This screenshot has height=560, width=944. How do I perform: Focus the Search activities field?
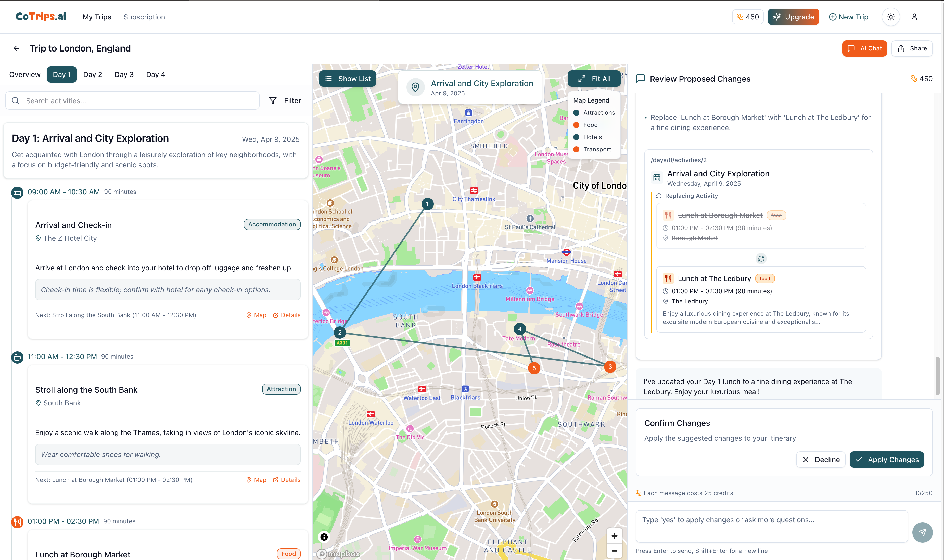[132, 100]
